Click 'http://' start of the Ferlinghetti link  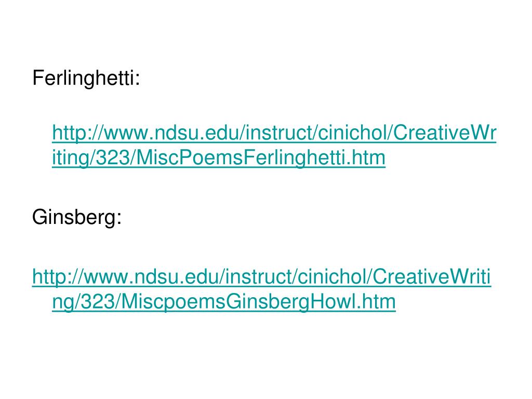(x=78, y=134)
